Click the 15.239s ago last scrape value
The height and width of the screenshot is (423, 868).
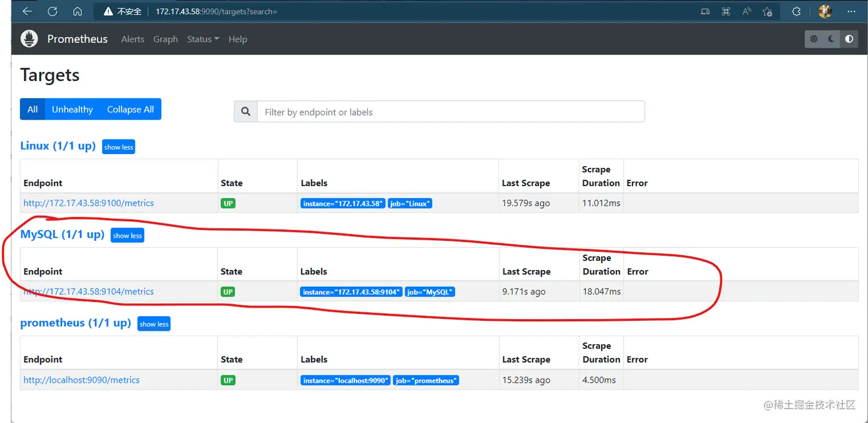pos(526,380)
